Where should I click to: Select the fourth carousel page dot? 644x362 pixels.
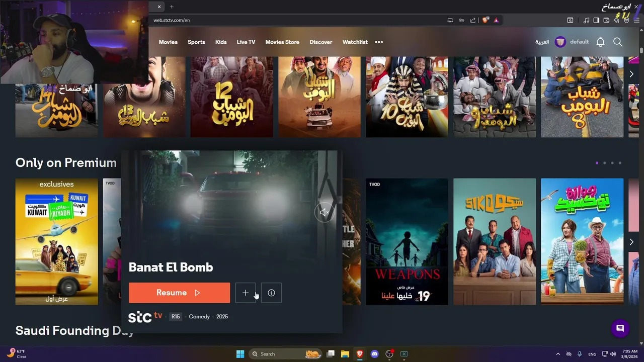pos(620,163)
